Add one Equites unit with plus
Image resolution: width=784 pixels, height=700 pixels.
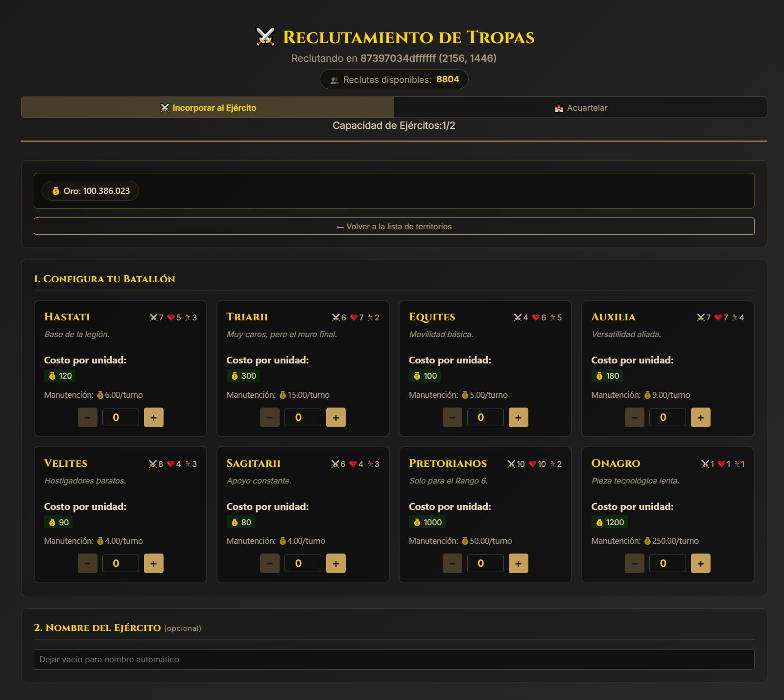point(518,417)
